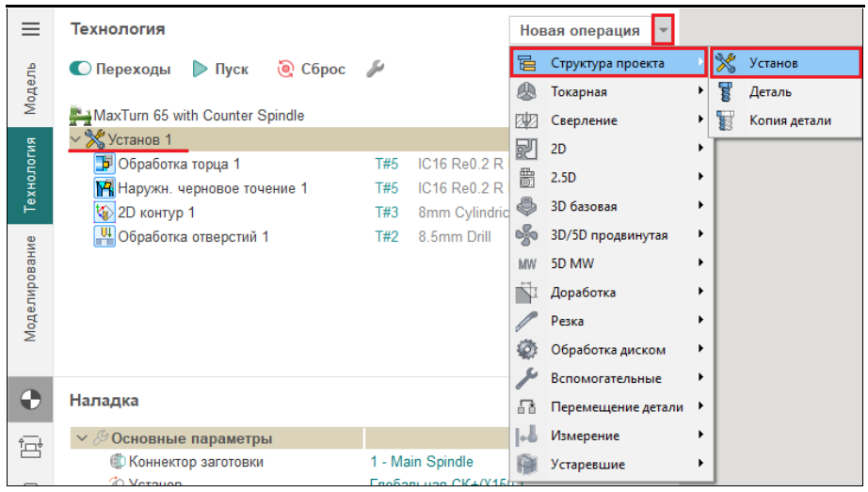The width and height of the screenshot is (868, 492).
Task: Click the black-white coordinate system icon in sidebar
Action: coord(31,400)
